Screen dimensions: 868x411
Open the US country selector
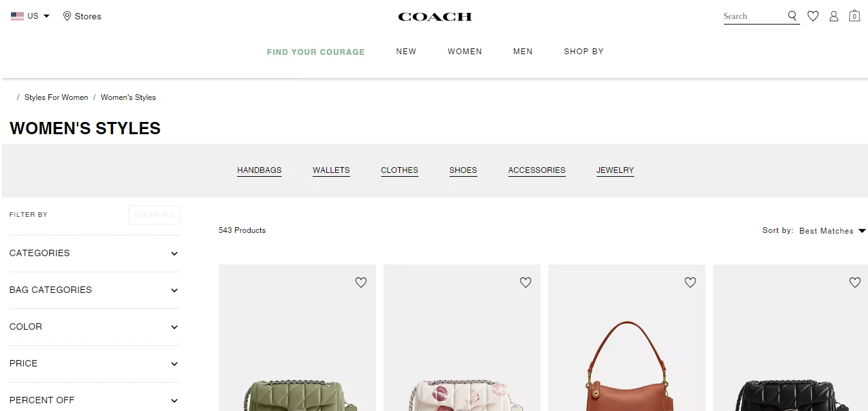pyautogui.click(x=30, y=16)
